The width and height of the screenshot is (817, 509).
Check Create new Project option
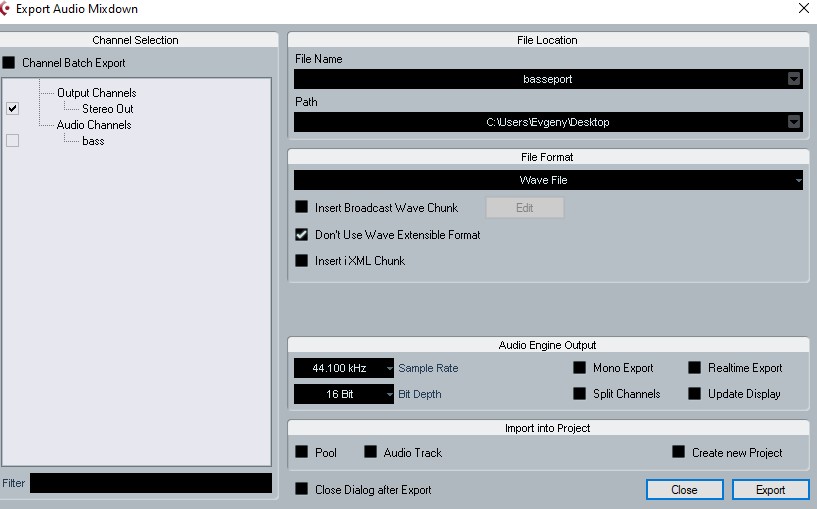[678, 452]
